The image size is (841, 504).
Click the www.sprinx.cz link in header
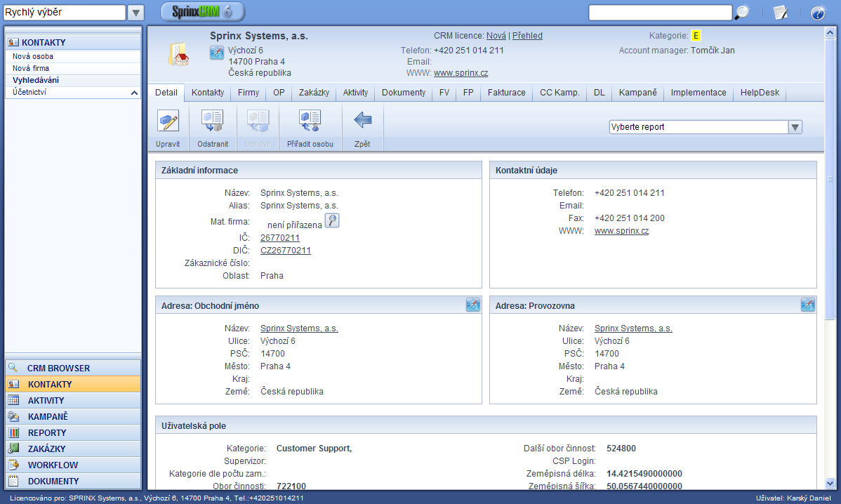(461, 73)
